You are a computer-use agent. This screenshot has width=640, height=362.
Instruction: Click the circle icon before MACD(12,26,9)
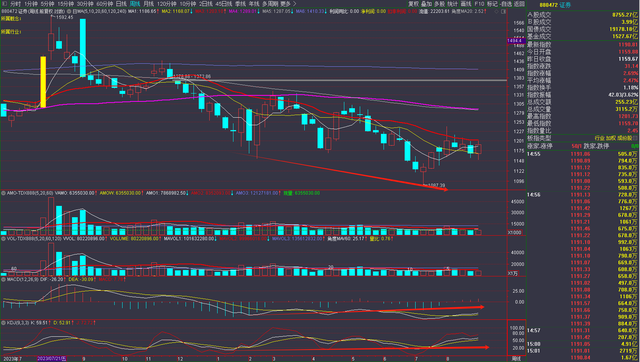pos(3,280)
